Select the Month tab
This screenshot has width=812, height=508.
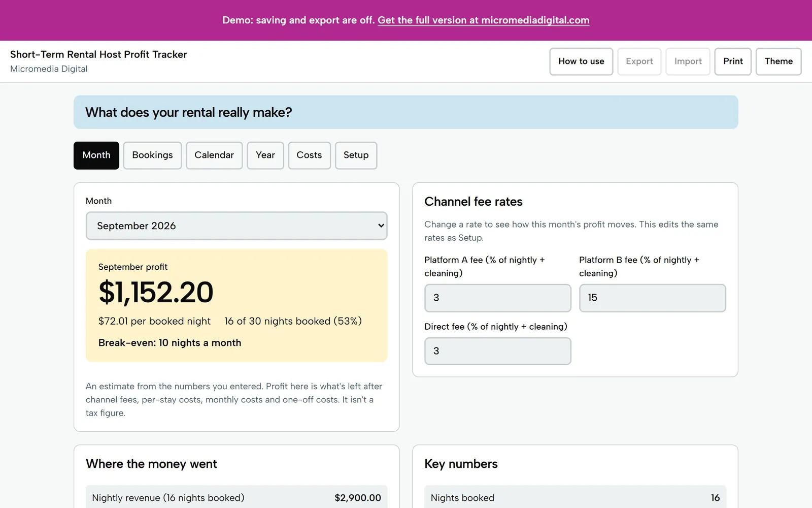pyautogui.click(x=96, y=155)
